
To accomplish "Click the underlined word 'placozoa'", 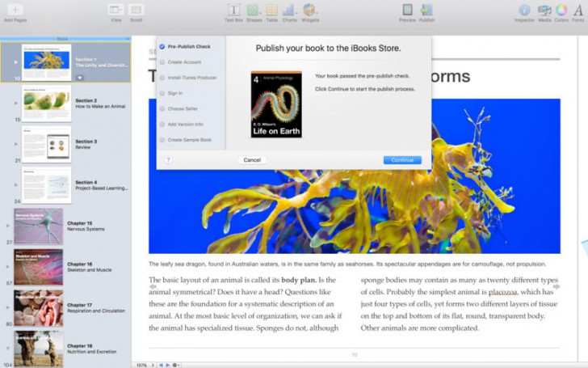I will click(x=503, y=292).
